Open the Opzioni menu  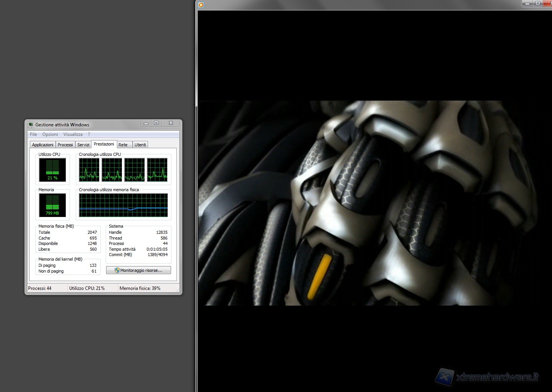[x=50, y=134]
